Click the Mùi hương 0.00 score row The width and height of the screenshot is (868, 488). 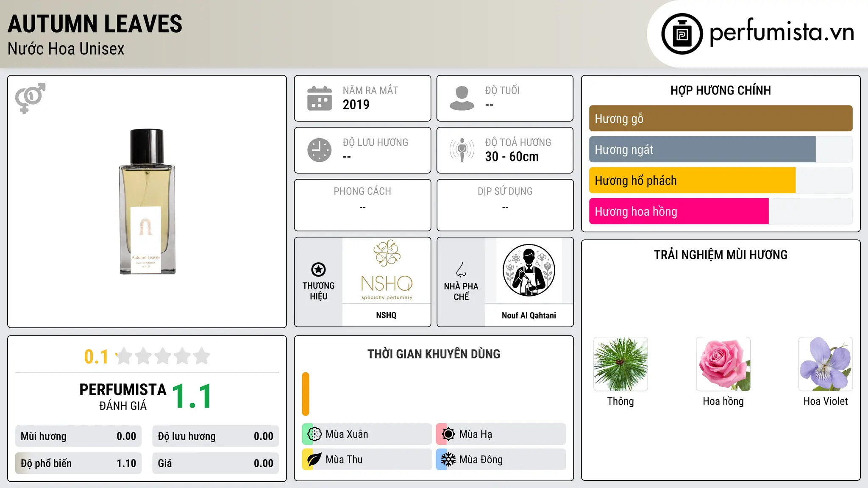[78, 436]
